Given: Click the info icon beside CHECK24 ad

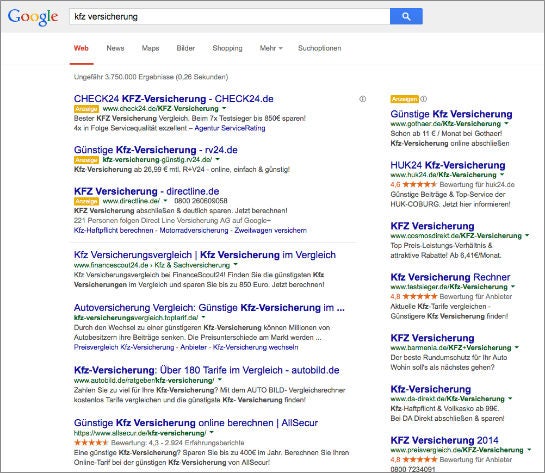Looking at the screenshot, I should [363, 99].
